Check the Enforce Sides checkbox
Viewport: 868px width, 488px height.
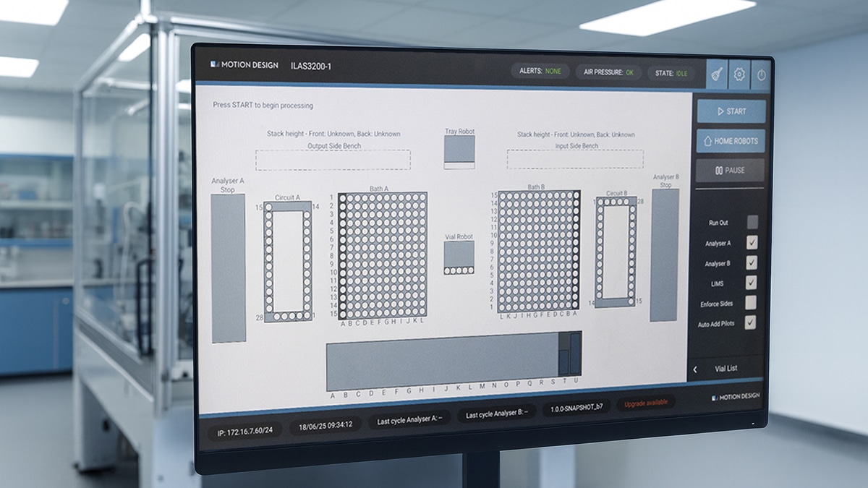(752, 303)
